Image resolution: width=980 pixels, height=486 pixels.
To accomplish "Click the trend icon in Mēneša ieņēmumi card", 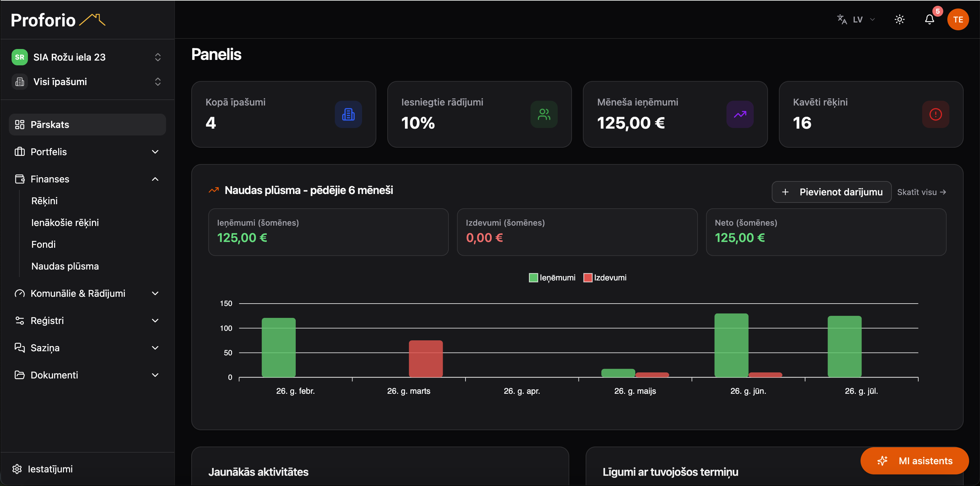I will pyautogui.click(x=740, y=114).
